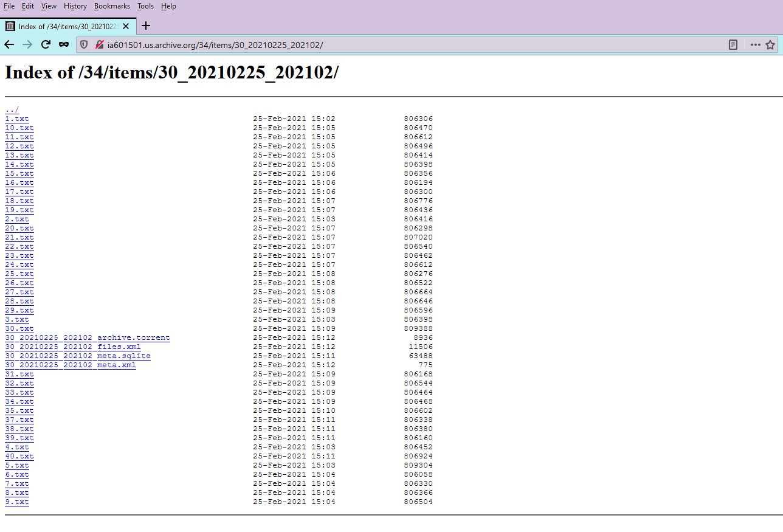Open the 33.txt link
Image resolution: width=783 pixels, height=532 pixels.
pyautogui.click(x=19, y=392)
